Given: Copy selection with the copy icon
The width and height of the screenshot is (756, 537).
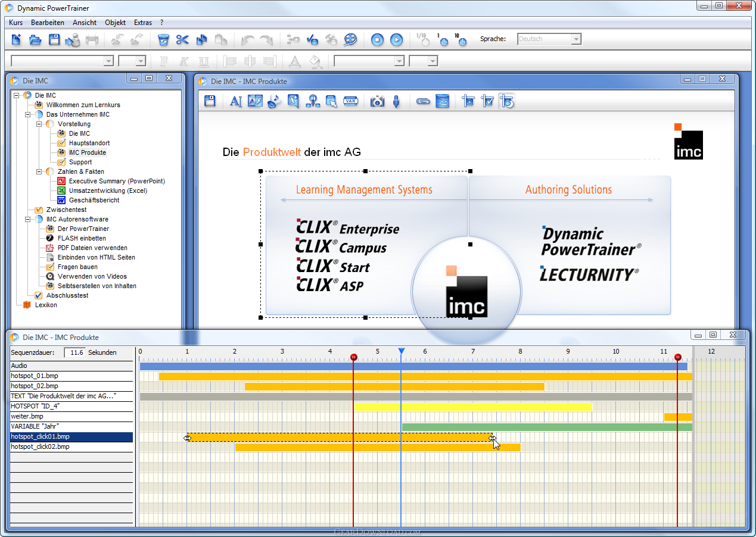Looking at the screenshot, I should point(201,40).
